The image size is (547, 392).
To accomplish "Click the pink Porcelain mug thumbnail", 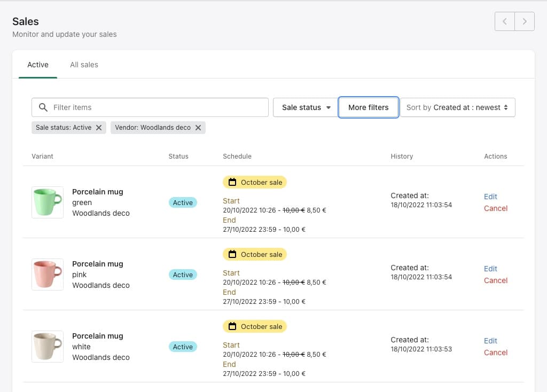I will point(48,275).
